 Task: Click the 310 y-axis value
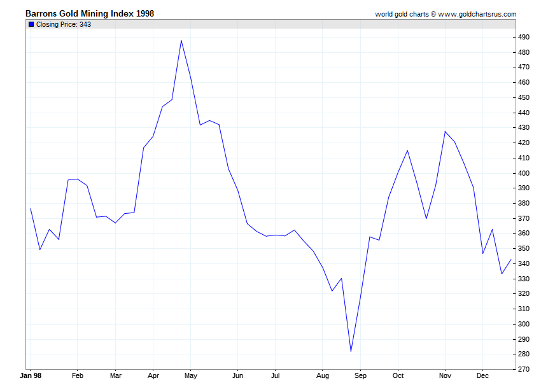click(x=524, y=309)
